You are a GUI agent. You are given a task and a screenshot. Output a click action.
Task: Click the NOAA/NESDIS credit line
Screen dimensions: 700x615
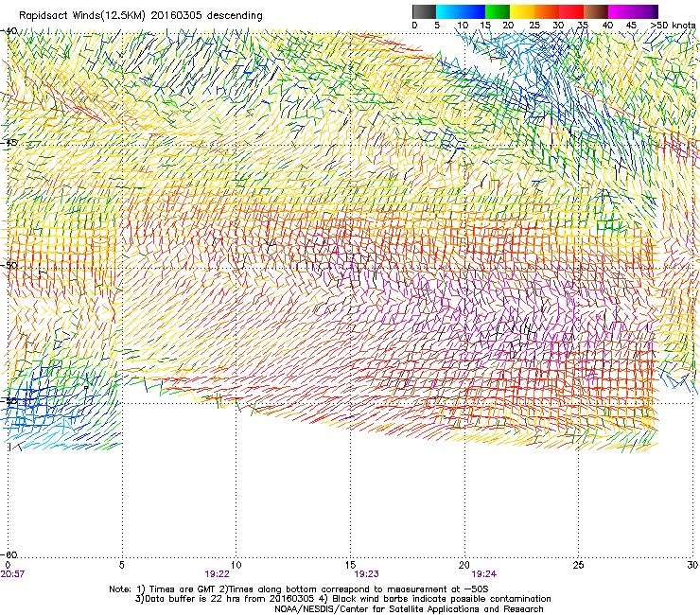pos(409,608)
